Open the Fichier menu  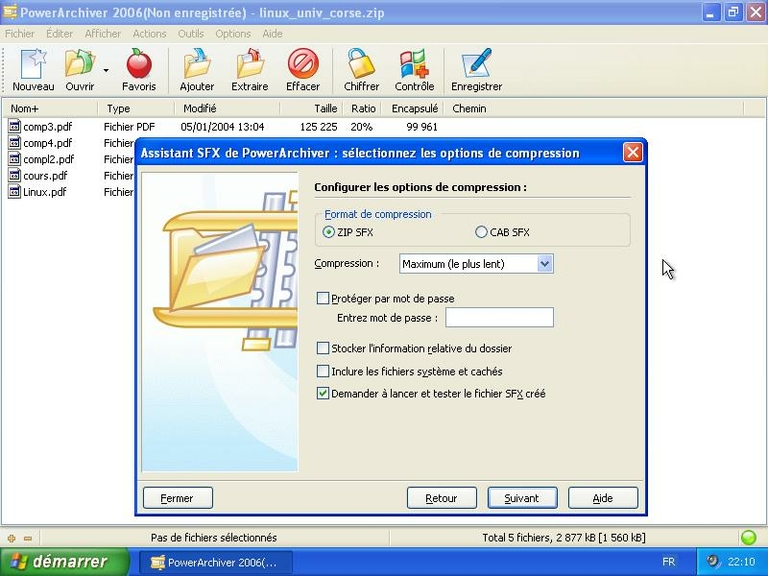click(x=20, y=34)
